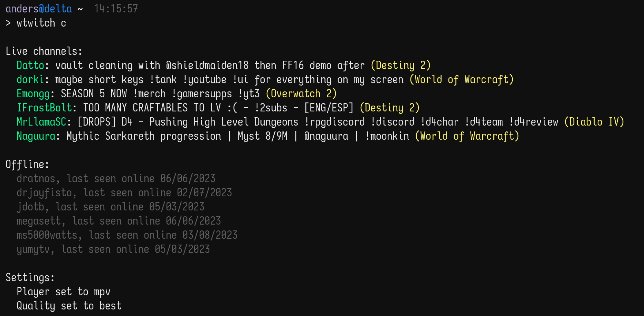The width and height of the screenshot is (644, 316).
Task: Click the (Overwatch 2) game label
Action: tap(301, 93)
